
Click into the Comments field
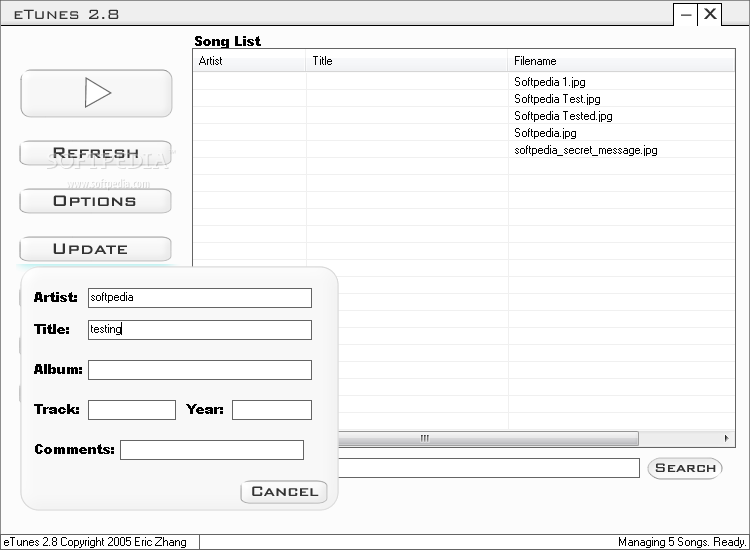[212, 450]
